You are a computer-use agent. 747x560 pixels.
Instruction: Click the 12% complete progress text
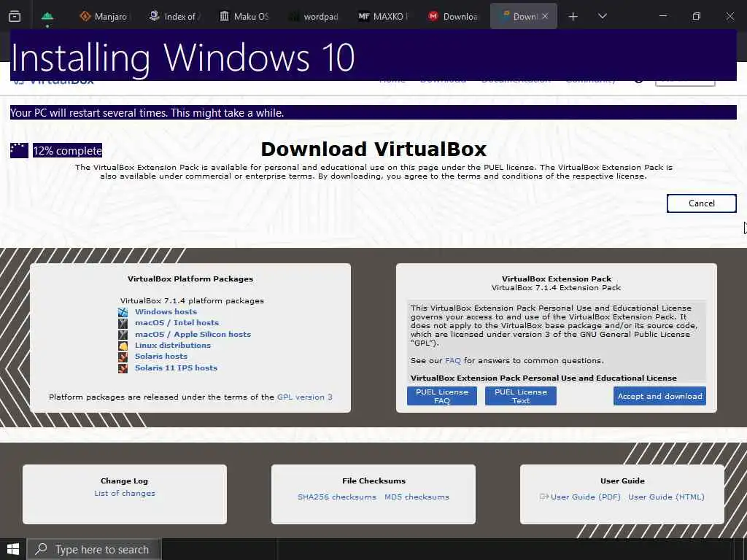click(x=67, y=151)
